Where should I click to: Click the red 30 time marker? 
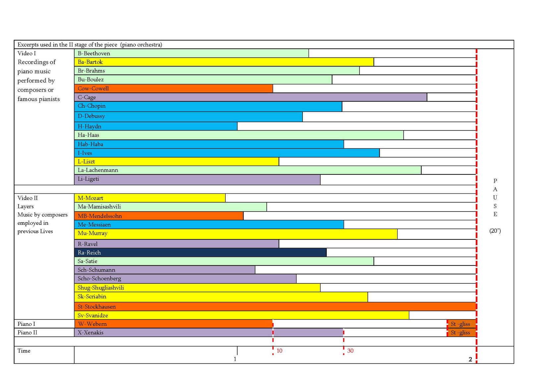[350, 351]
